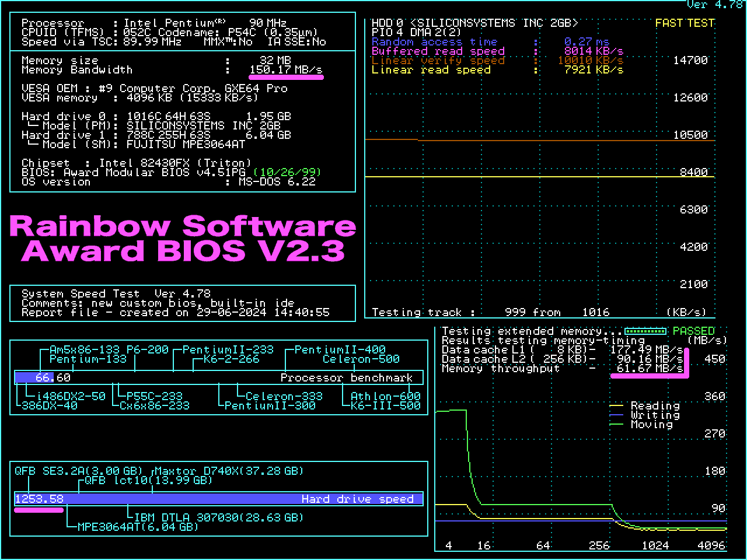This screenshot has height=560, width=747.
Task: Select the 10500 axis label on HDD graph
Action: pyautogui.click(x=690, y=135)
